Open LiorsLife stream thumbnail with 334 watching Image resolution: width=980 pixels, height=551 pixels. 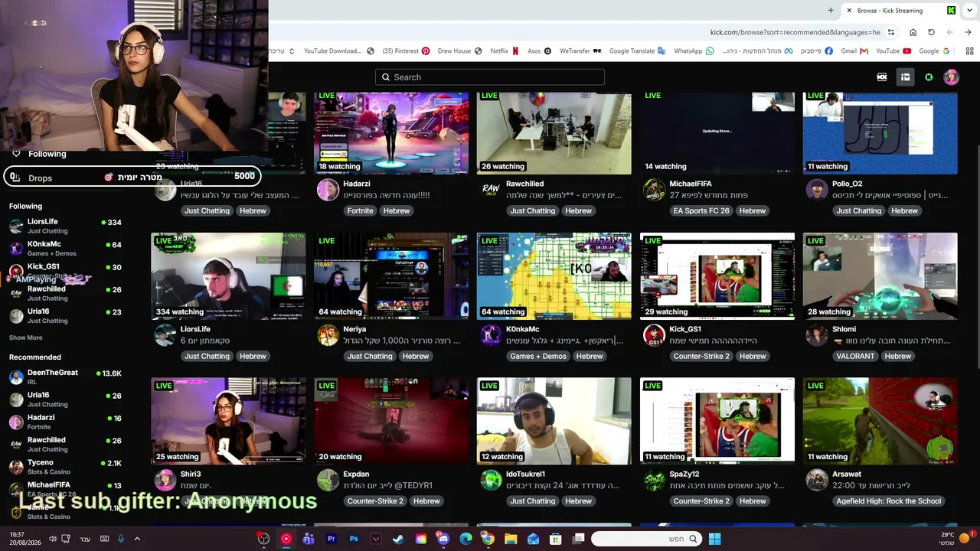pos(228,276)
